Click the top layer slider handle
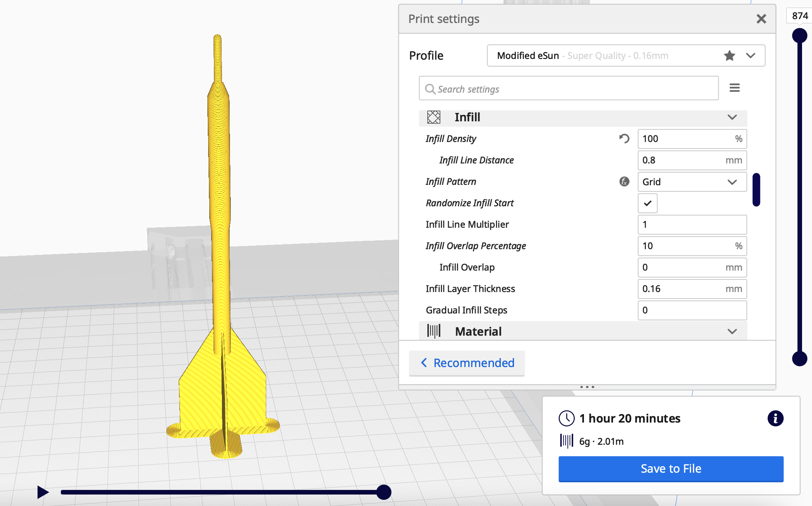812x506 pixels. click(x=799, y=36)
